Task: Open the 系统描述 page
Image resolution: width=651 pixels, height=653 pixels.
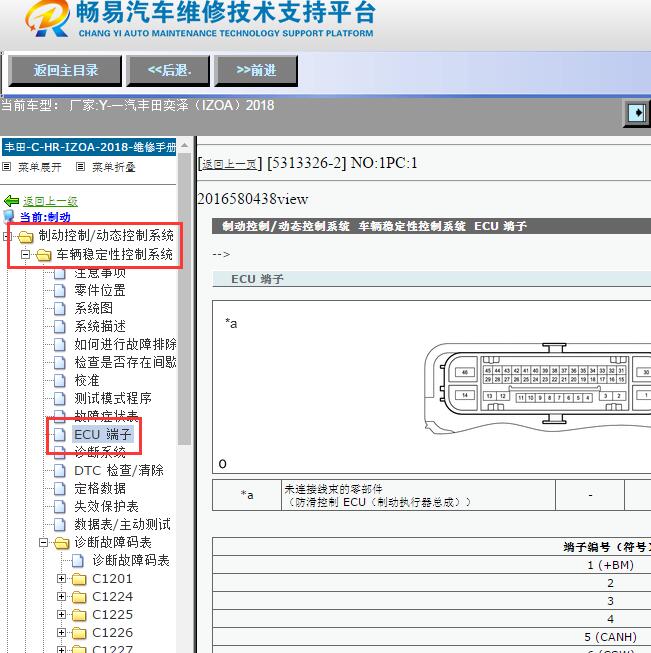Action: pyautogui.click(x=100, y=326)
